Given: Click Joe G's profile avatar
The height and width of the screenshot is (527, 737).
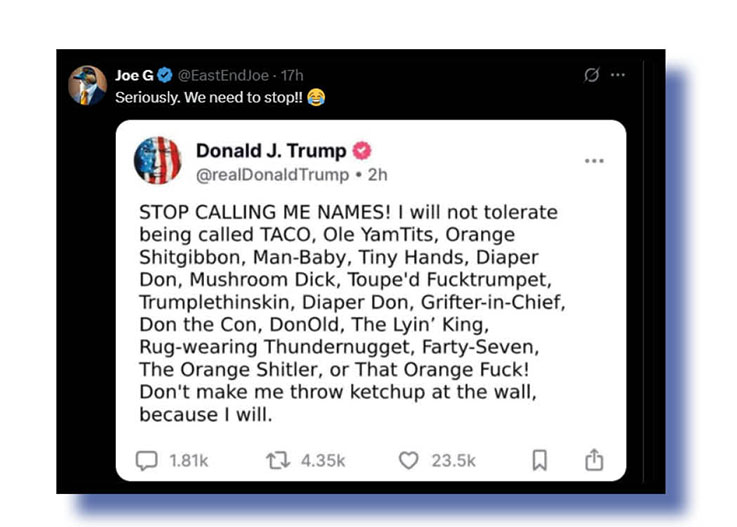Looking at the screenshot, I should coord(87,86).
